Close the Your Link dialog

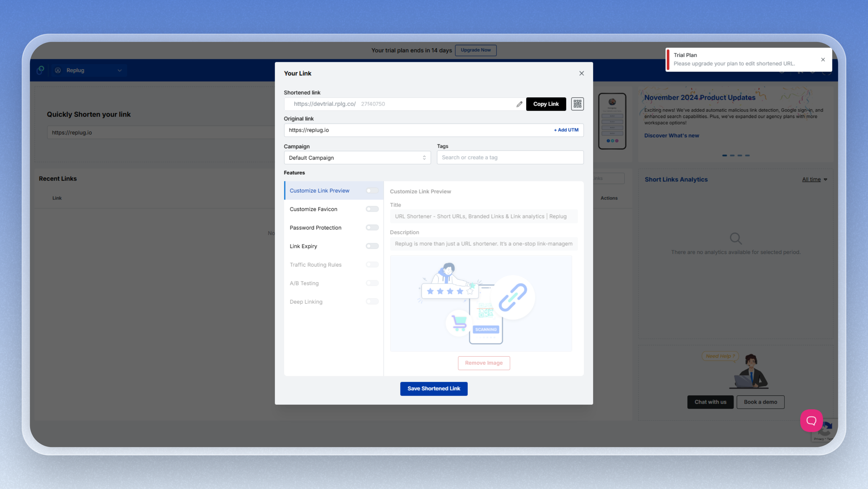581,73
